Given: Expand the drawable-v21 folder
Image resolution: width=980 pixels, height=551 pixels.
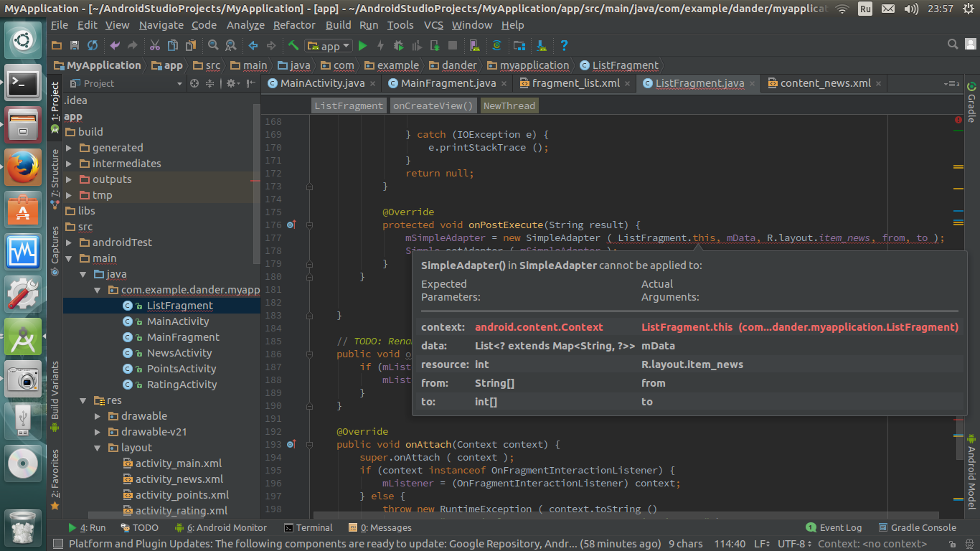Looking at the screenshot, I should 98,432.
